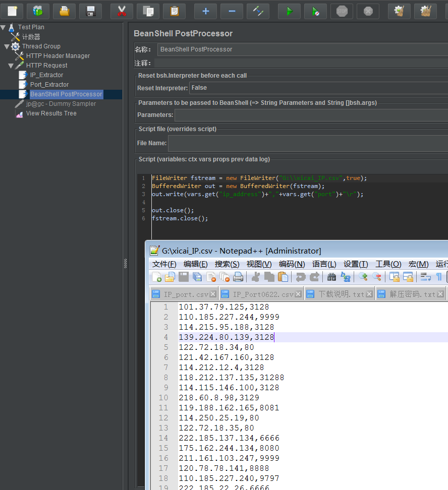Click JMeter New test plan icon

pos(12,11)
